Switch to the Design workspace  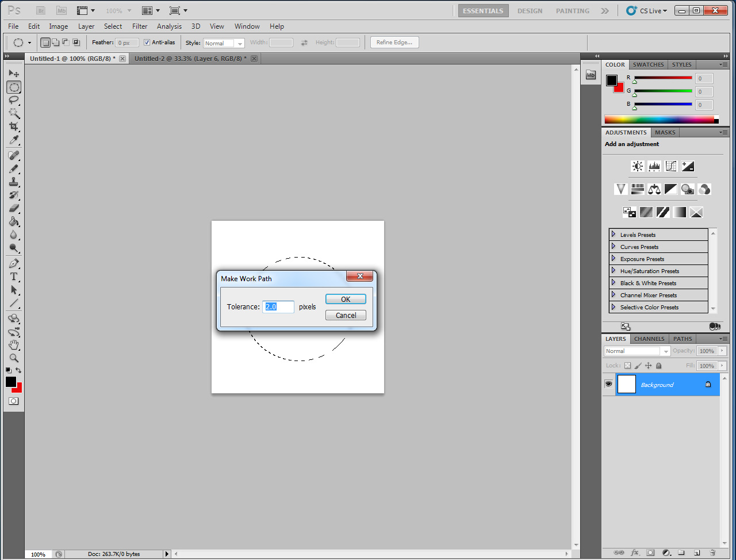coord(530,11)
